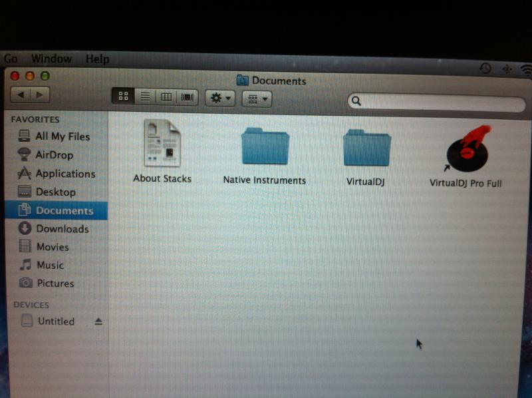Click the About Stacks file name

coord(162,178)
